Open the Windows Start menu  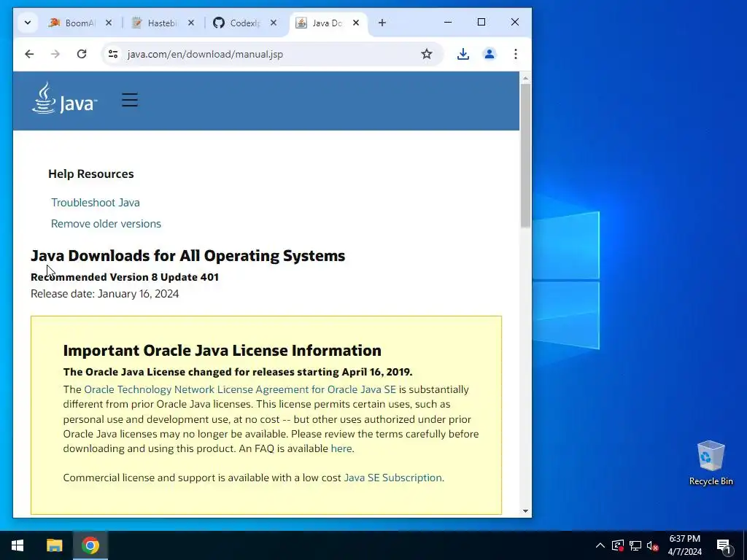click(18, 545)
